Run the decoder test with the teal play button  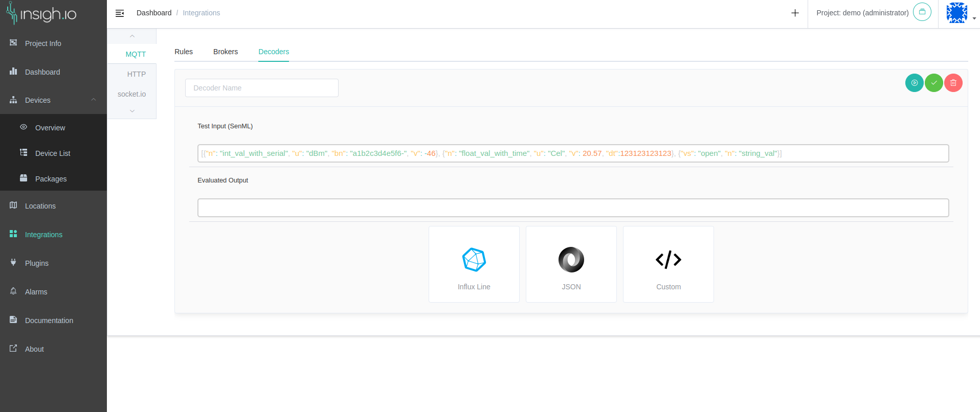(x=915, y=82)
